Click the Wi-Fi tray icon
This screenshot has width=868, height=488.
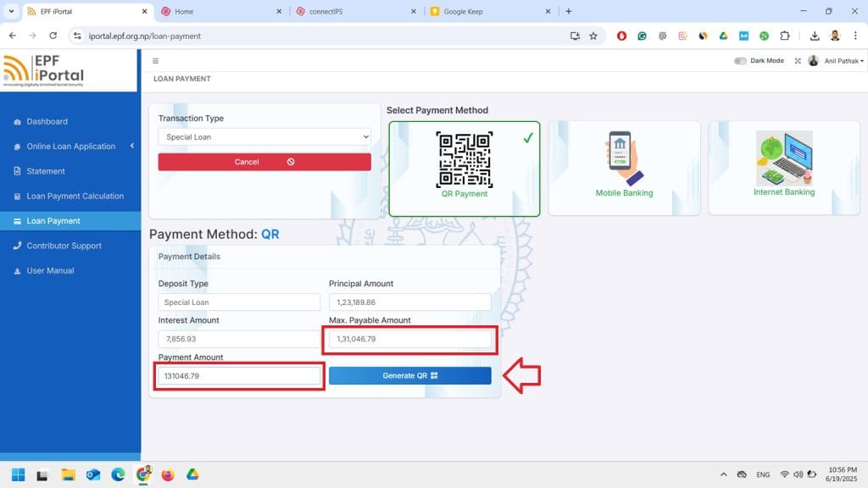pyautogui.click(x=784, y=474)
